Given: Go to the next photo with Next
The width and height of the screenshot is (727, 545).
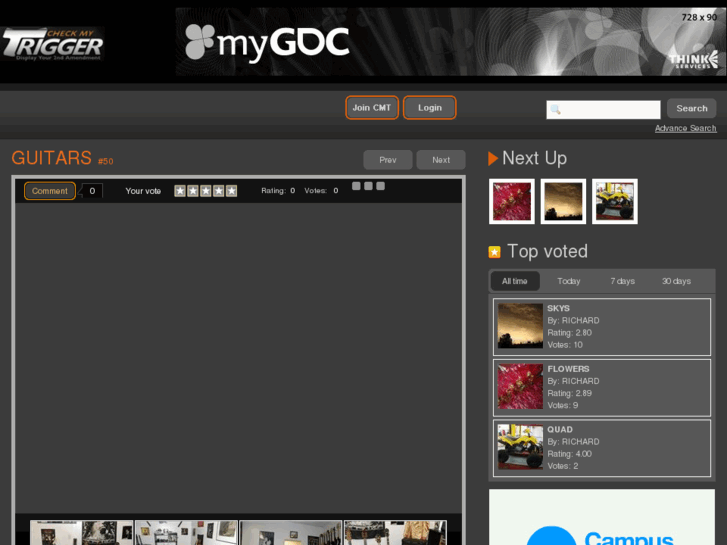Looking at the screenshot, I should tap(441, 160).
